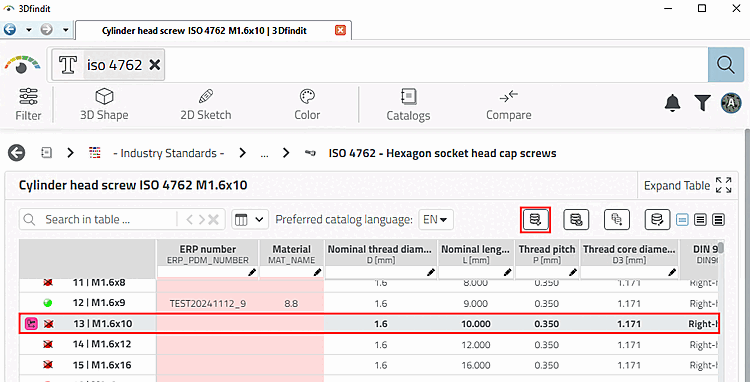Toggle the Filter panel
750x382 pixels.
(28, 105)
